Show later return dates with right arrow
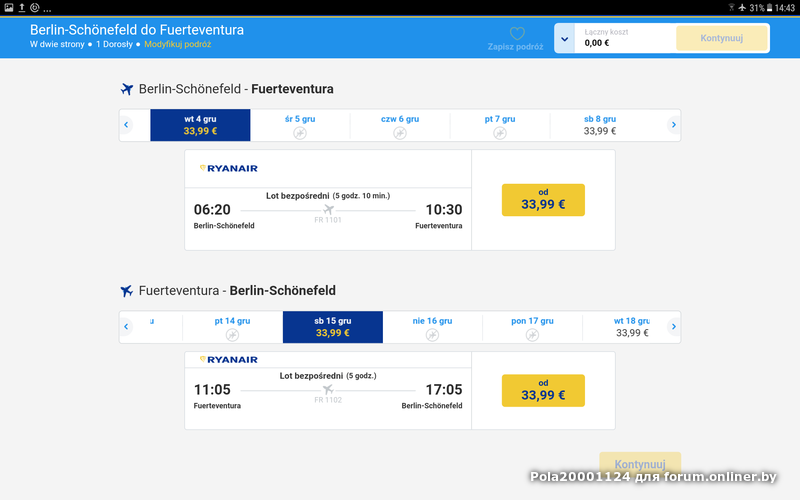800x500 pixels. click(673, 327)
